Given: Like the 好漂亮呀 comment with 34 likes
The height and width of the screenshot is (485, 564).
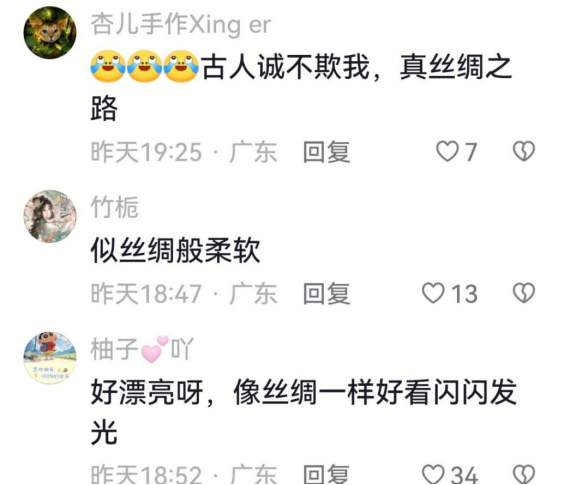Looking at the screenshot, I should [433, 473].
